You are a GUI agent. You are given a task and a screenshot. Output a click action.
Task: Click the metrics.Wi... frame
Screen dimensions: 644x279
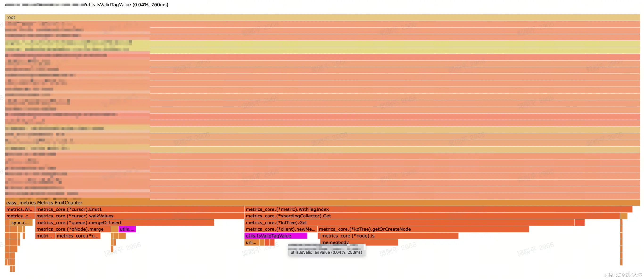point(20,209)
